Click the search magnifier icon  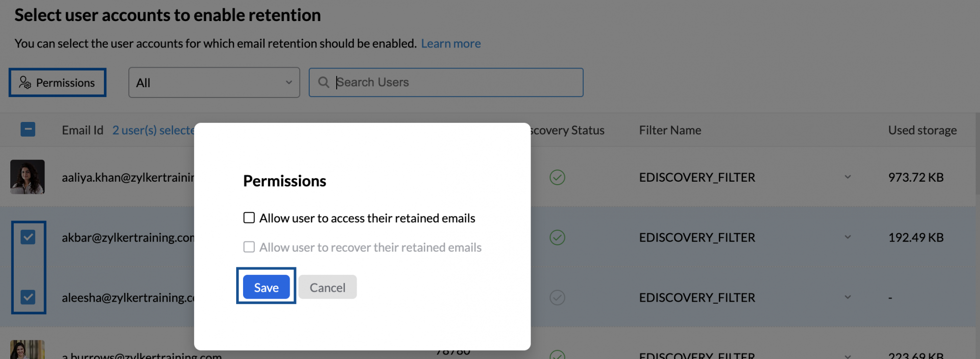(323, 82)
